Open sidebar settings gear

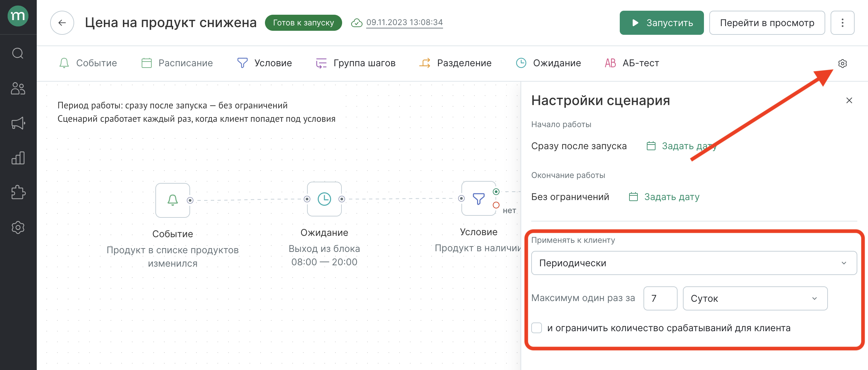click(18, 228)
